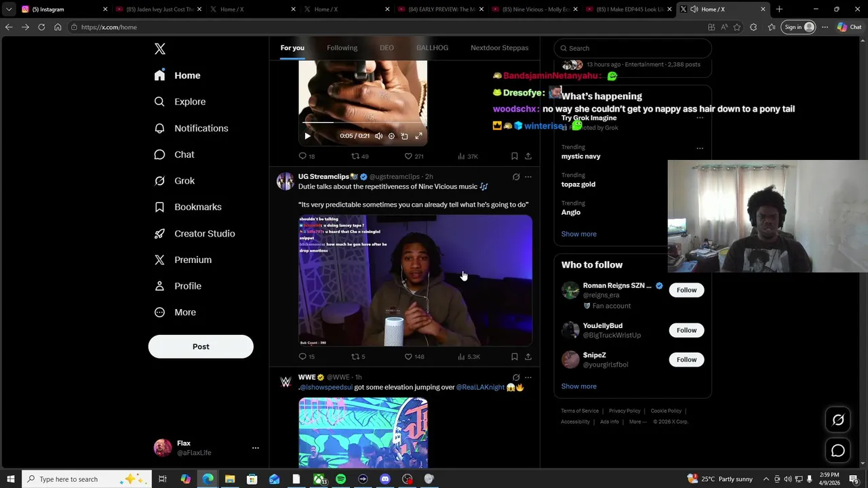Click the Grok icon on UG Streamclips post

[x=516, y=177]
